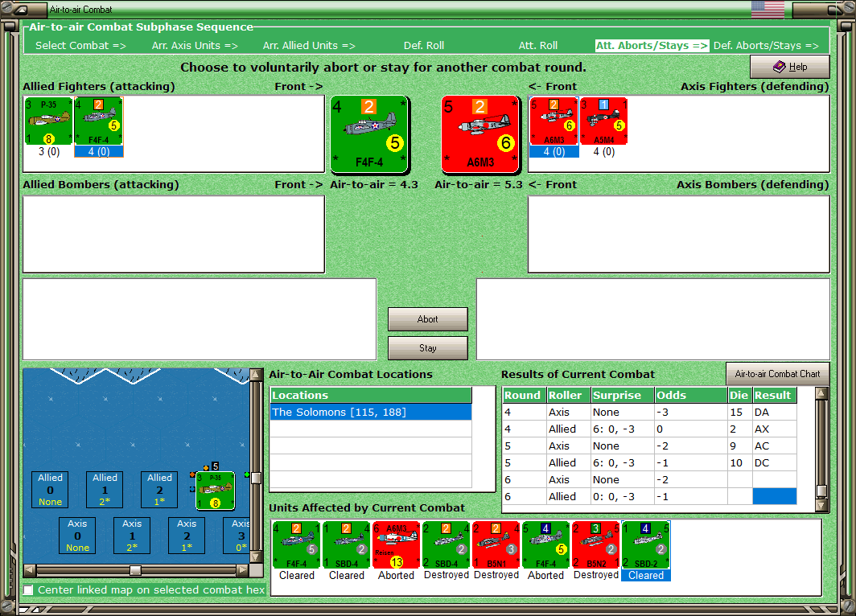
Task: Click the Locations column header
Action: click(371, 395)
